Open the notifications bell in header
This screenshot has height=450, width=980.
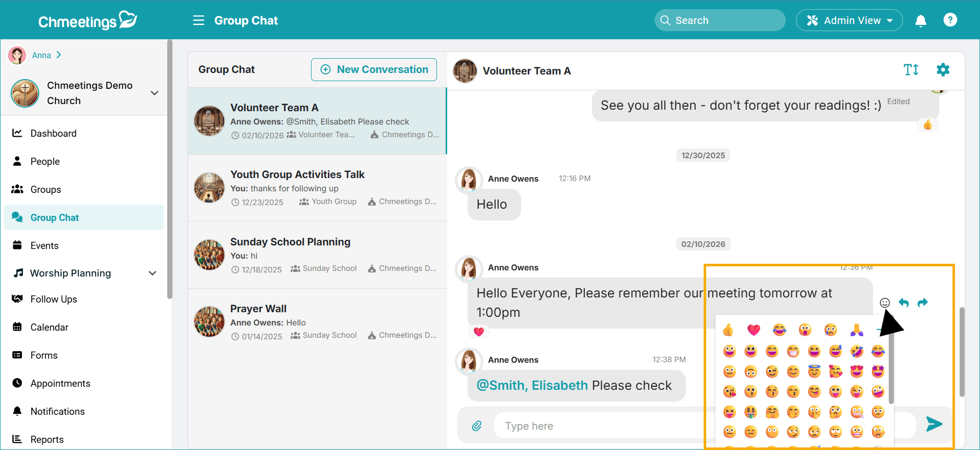(x=920, y=20)
